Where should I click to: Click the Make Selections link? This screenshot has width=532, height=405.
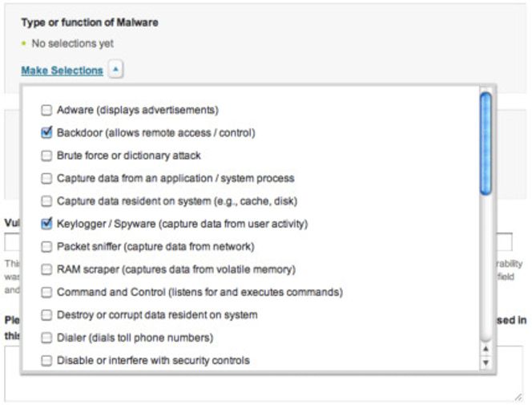coord(62,71)
